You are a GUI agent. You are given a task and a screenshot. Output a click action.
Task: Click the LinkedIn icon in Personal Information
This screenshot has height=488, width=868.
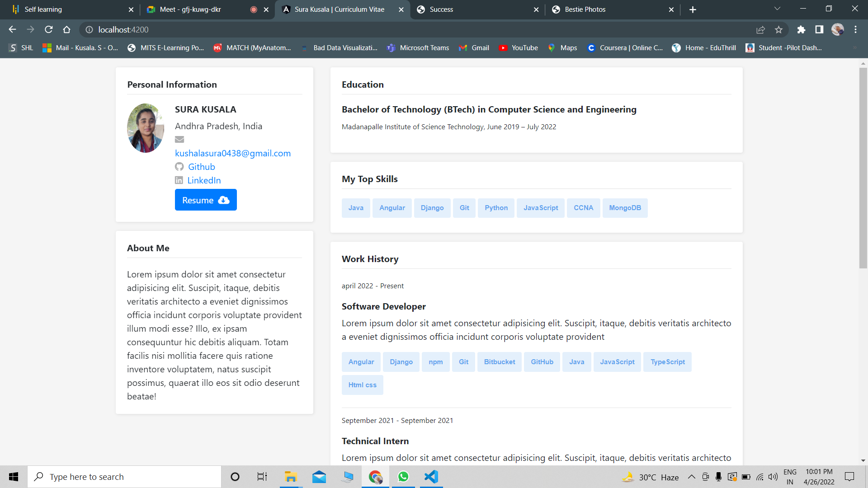179,180
